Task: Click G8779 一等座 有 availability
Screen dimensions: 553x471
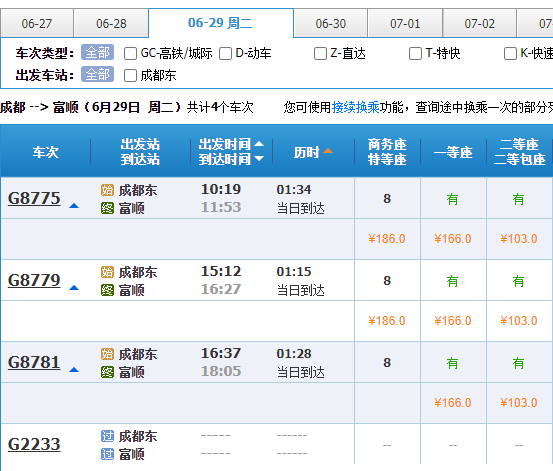Action: (452, 282)
